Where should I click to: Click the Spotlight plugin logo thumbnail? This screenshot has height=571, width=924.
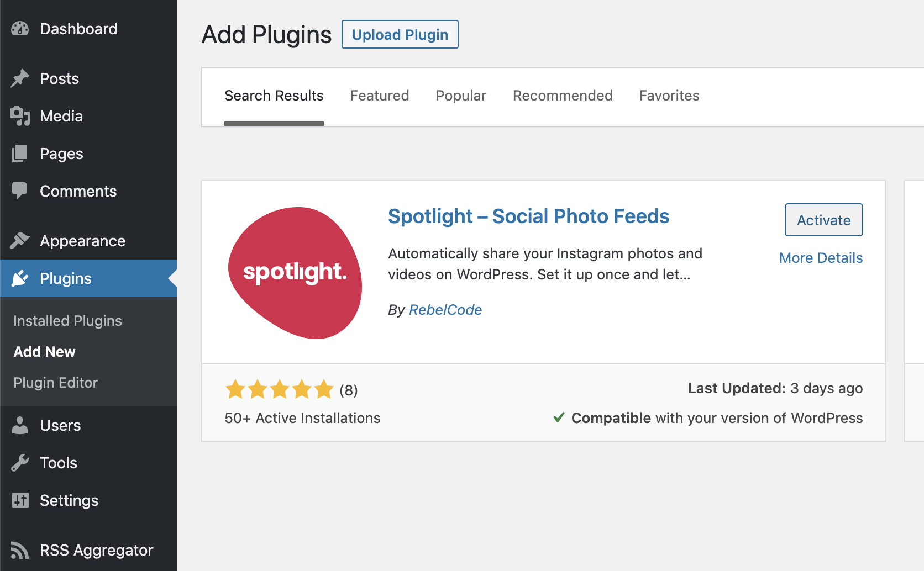[x=295, y=273]
